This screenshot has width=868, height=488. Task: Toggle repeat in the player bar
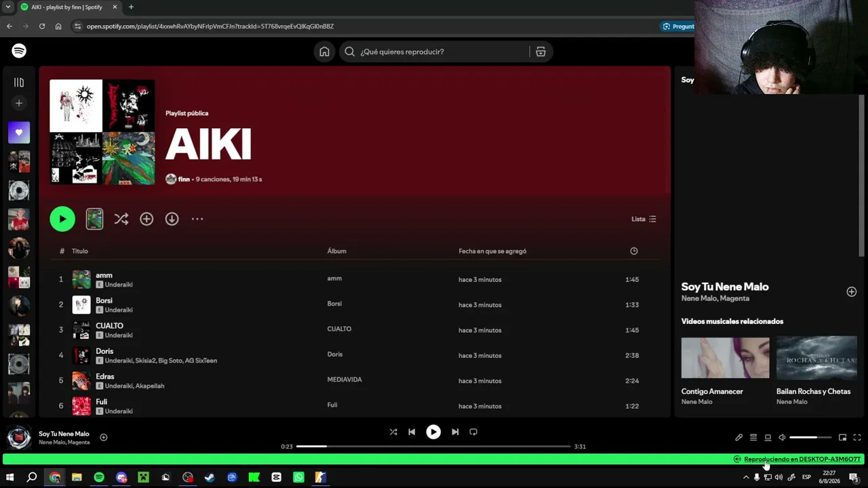[x=473, y=432]
